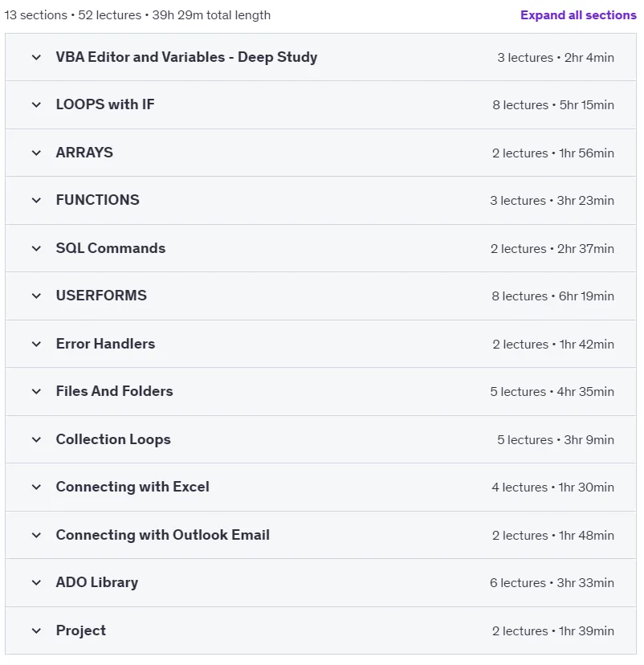Select the Collection Loops heading
Screen dimensions: 644x665
pos(113,439)
